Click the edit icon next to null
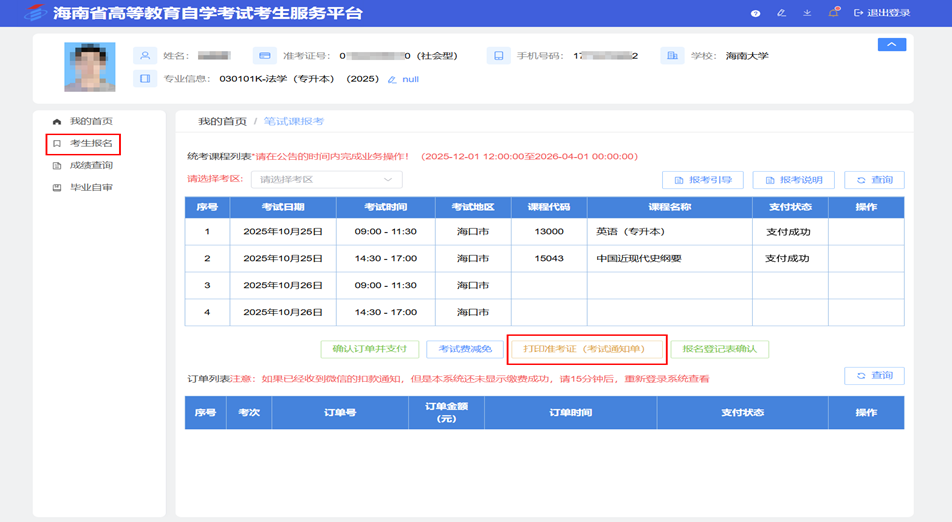The height and width of the screenshot is (522, 952). tap(392, 79)
